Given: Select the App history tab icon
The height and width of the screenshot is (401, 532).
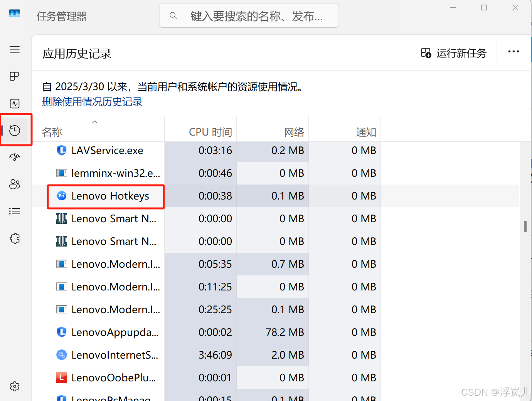Looking at the screenshot, I should pyautogui.click(x=15, y=130).
